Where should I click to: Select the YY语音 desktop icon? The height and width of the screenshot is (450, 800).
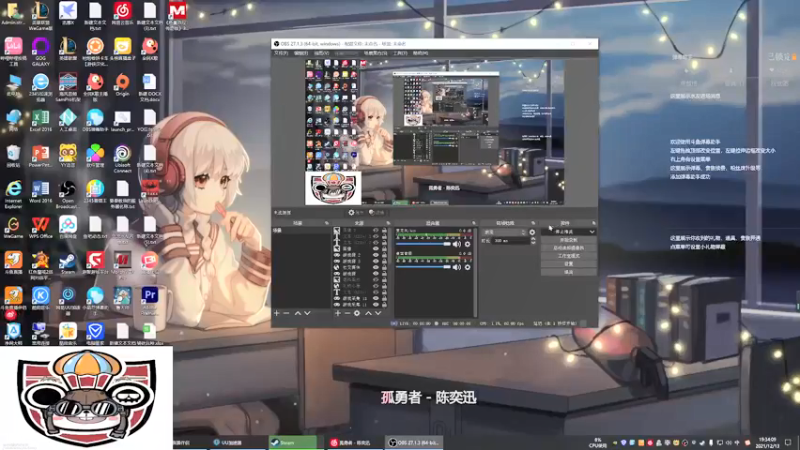pyautogui.click(x=67, y=156)
